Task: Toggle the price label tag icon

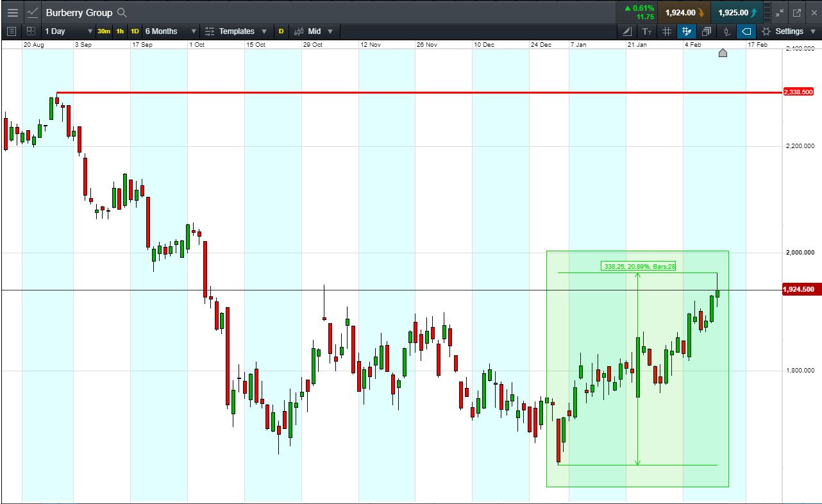Action: [x=746, y=31]
